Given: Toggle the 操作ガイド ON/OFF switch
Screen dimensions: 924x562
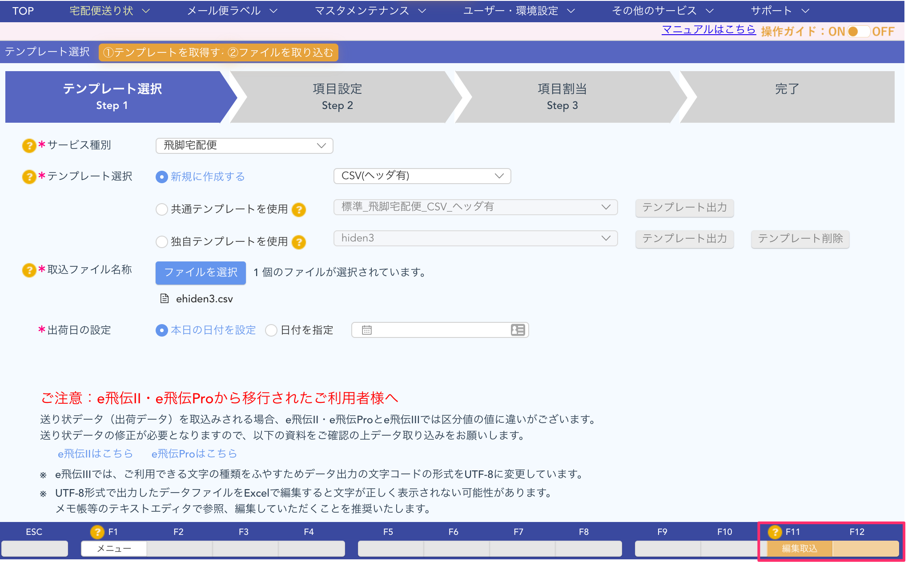Looking at the screenshot, I should coord(858,32).
